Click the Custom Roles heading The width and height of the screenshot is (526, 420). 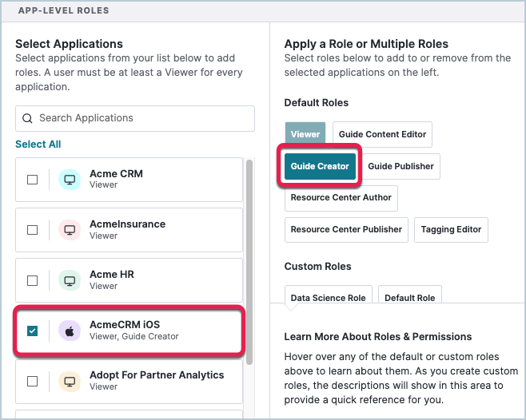tap(317, 266)
